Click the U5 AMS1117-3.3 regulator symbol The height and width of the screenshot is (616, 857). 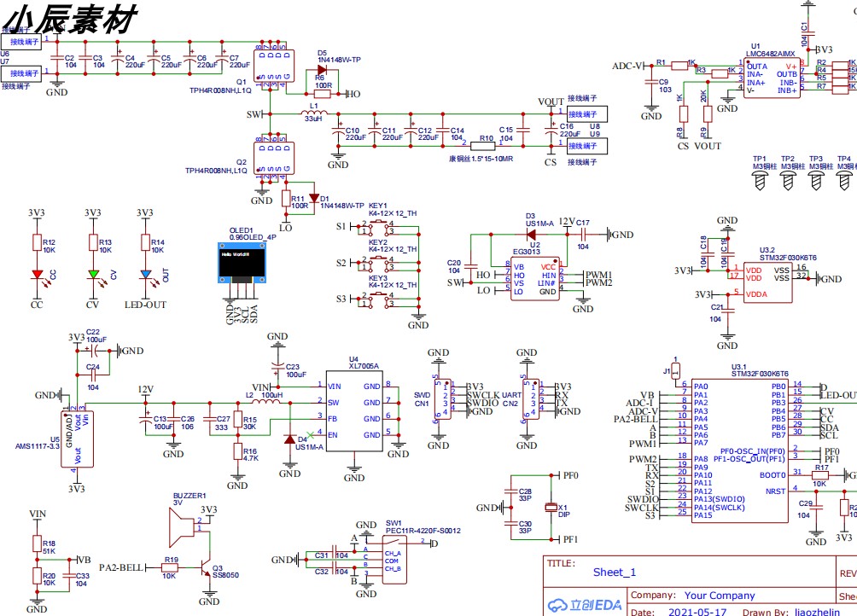(x=77, y=439)
